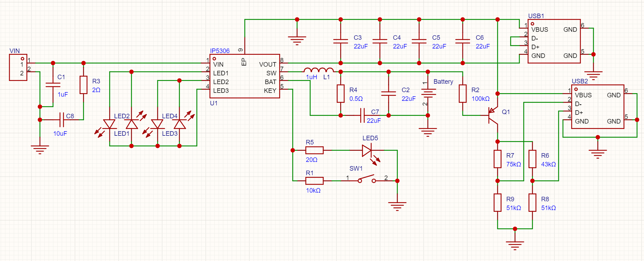Click the Q1 transistor symbol

click(493, 115)
